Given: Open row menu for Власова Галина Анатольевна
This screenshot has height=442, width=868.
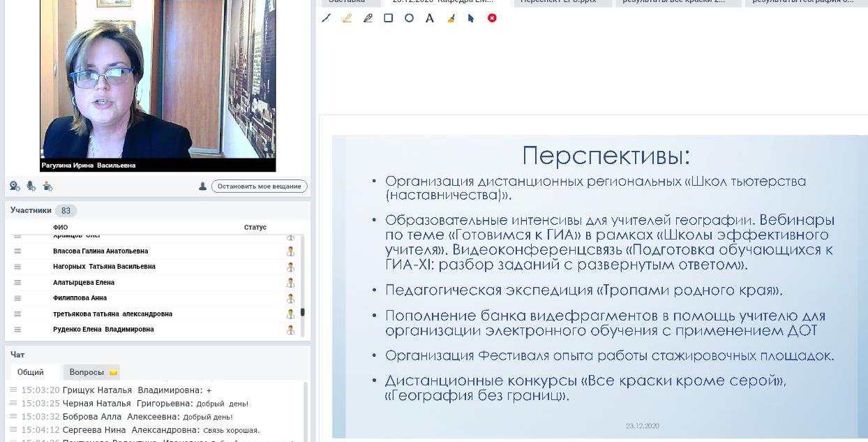Looking at the screenshot, I should point(17,251).
